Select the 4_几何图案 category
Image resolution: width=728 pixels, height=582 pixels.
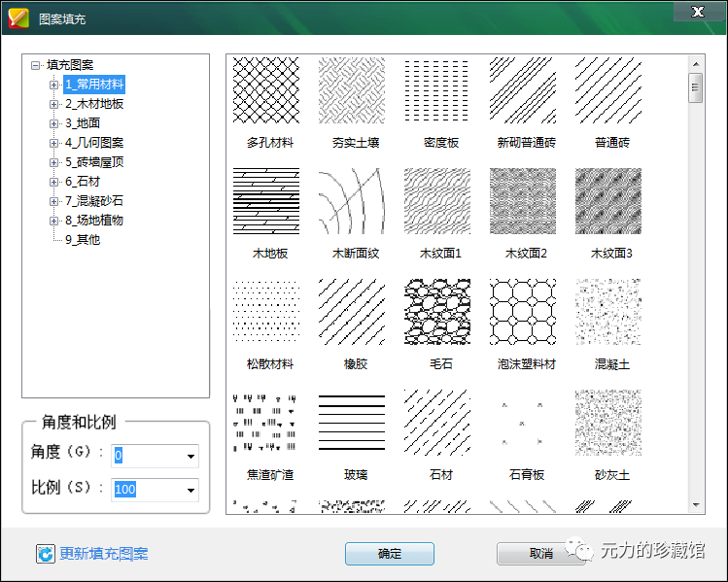click(94, 143)
